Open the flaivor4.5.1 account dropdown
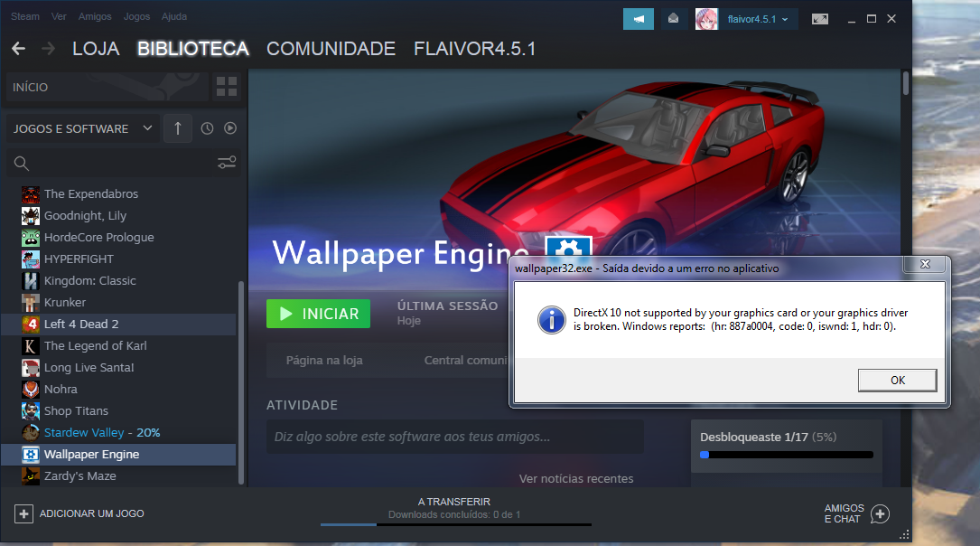Image resolution: width=980 pixels, height=546 pixels. coord(758,19)
